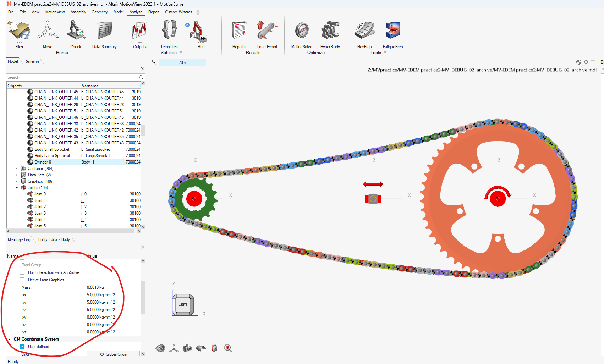Select the Move tool icon
The height and width of the screenshot is (364, 604).
(48, 29)
